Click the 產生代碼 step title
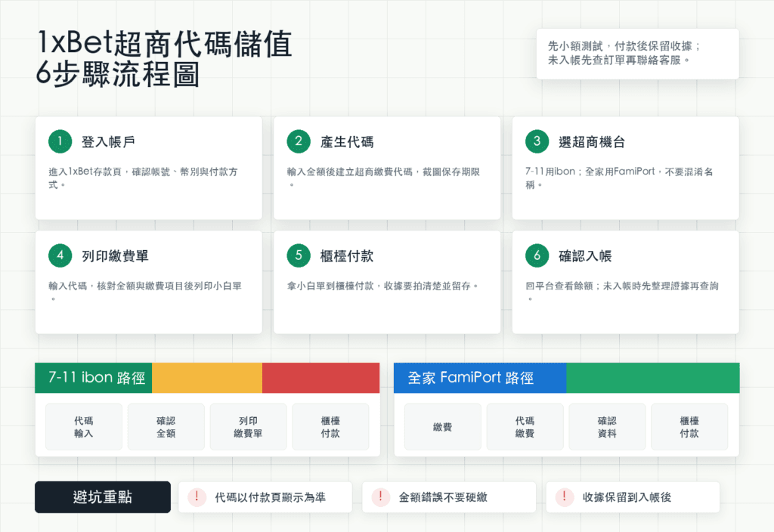 click(347, 142)
